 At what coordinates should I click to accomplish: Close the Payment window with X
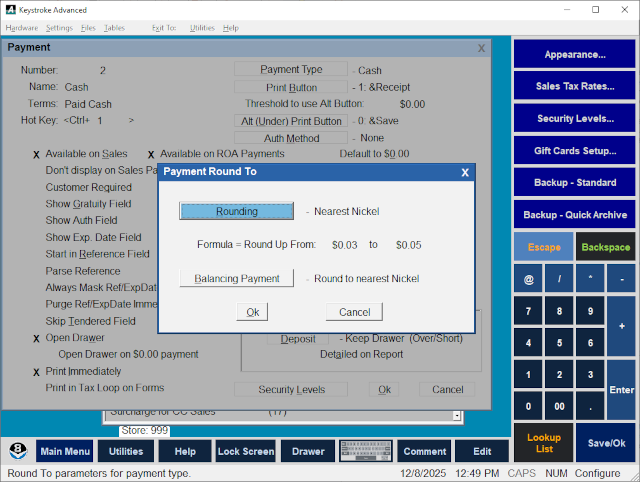point(482,48)
